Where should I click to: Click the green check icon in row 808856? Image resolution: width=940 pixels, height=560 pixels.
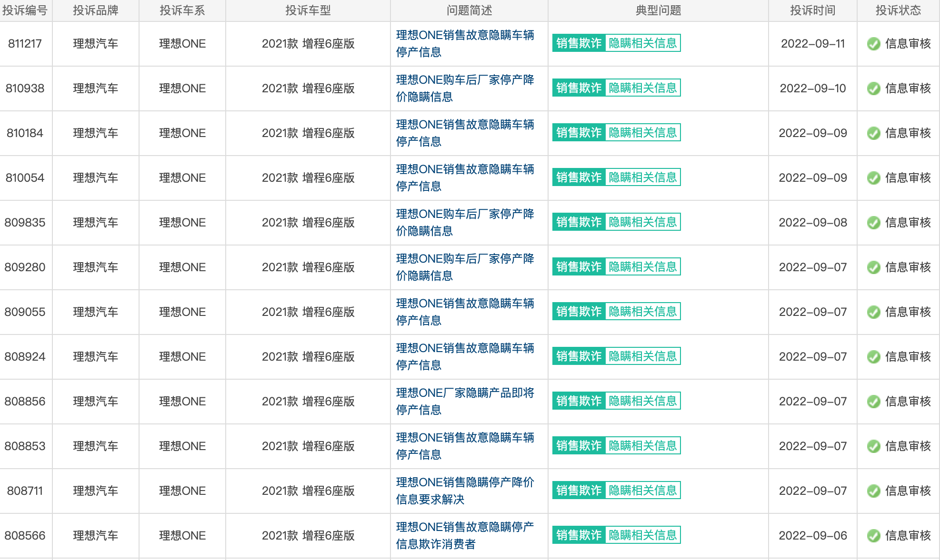click(873, 402)
